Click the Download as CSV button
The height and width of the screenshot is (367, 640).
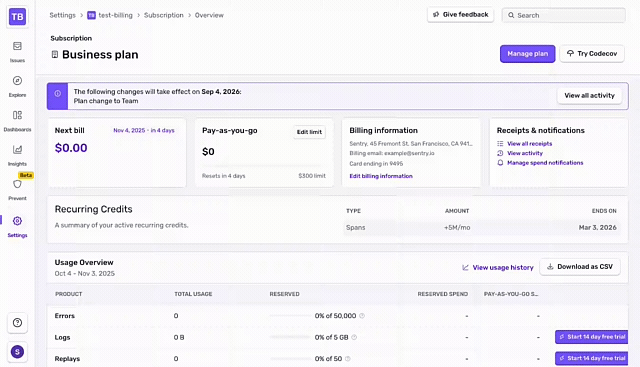coord(580,267)
